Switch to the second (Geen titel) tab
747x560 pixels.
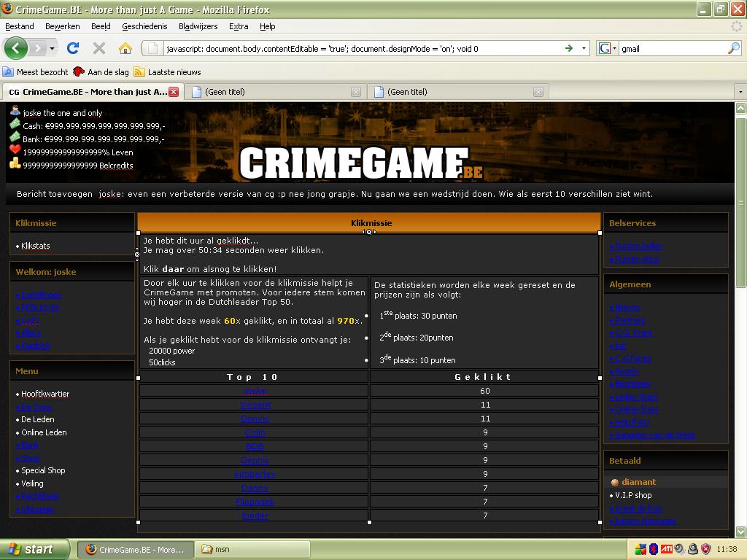pos(458,92)
